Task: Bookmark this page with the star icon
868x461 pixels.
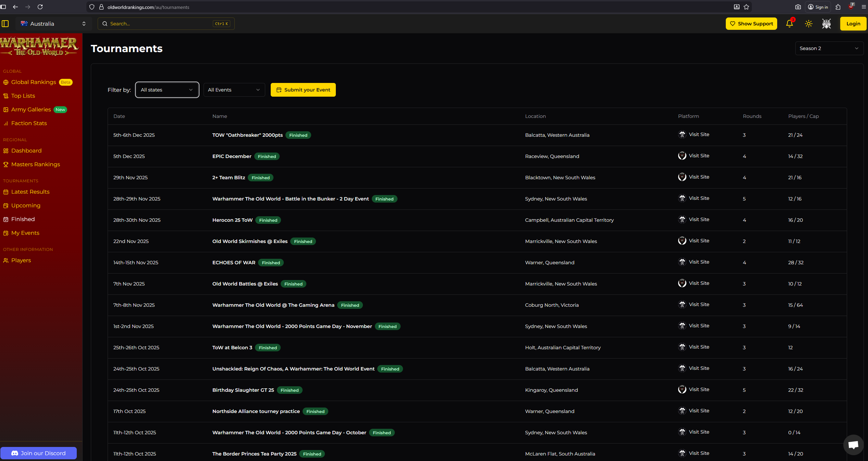Action: point(747,7)
